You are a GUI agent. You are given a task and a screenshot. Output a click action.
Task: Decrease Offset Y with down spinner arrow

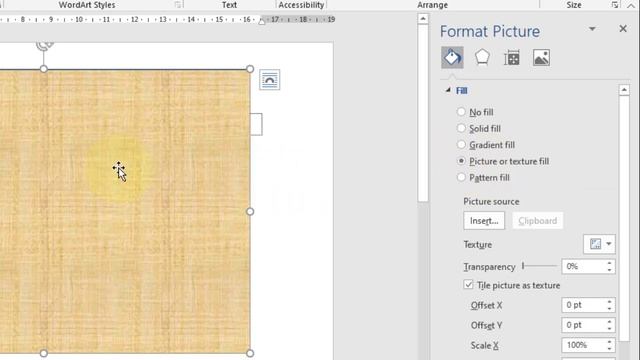609,329
